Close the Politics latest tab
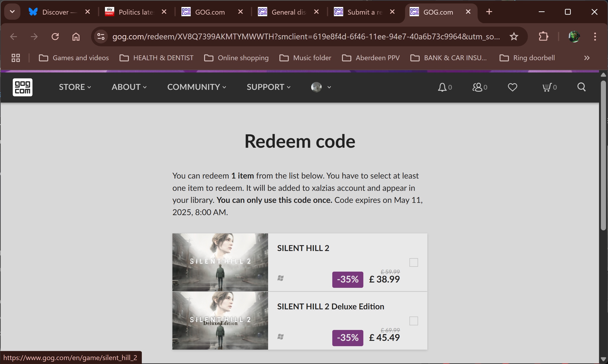608x364 pixels. [164, 12]
